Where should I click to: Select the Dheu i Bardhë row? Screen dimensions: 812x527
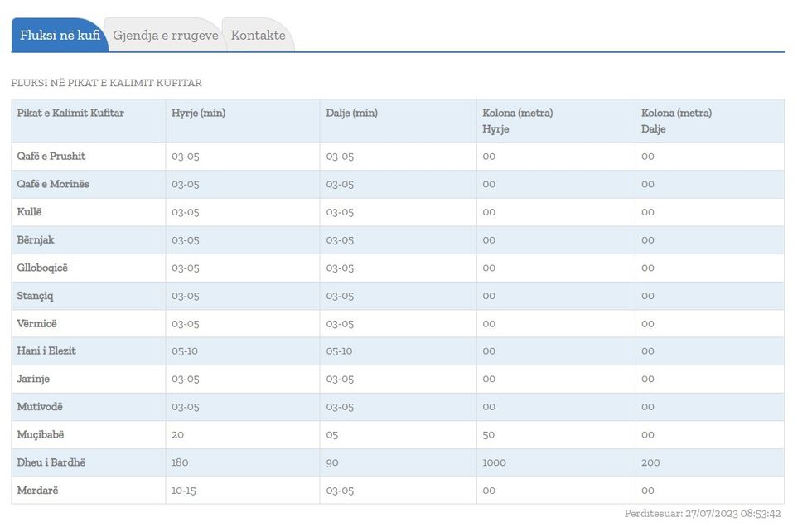click(51, 462)
